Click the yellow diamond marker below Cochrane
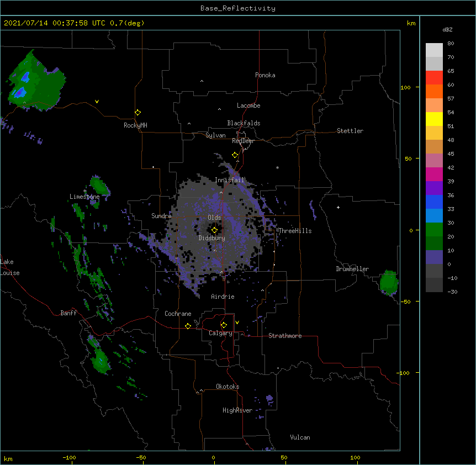 tap(188, 326)
